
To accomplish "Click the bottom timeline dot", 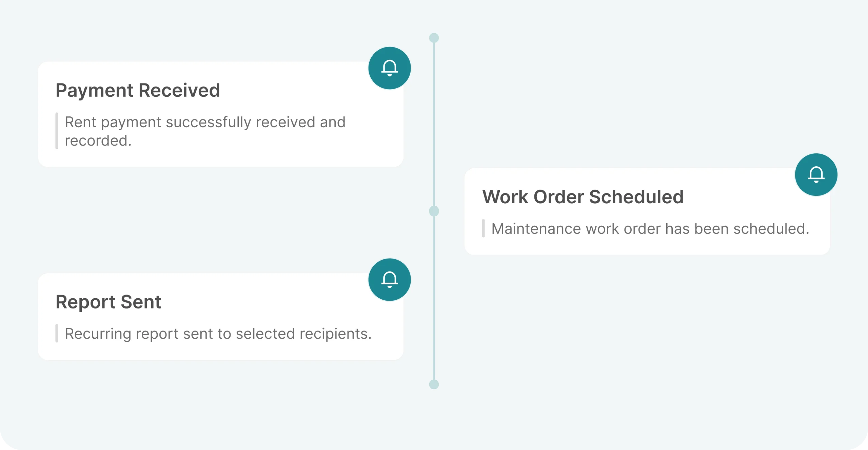I will (x=434, y=384).
